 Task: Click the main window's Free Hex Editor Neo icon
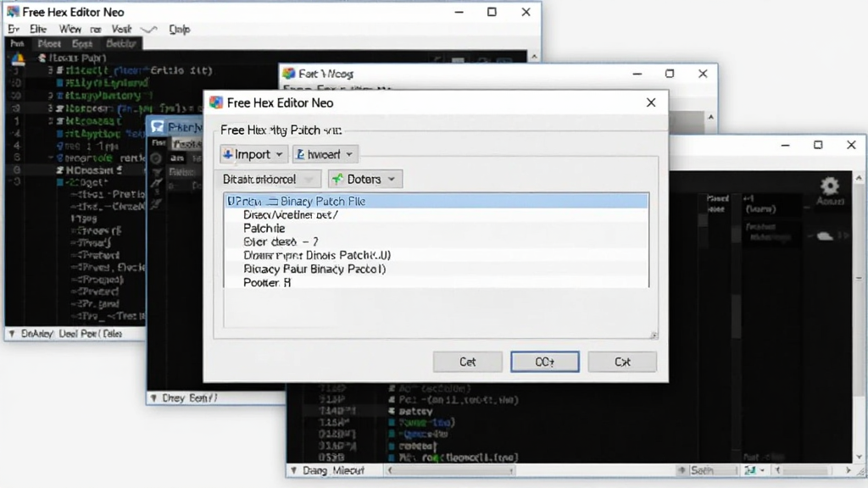[x=13, y=12]
